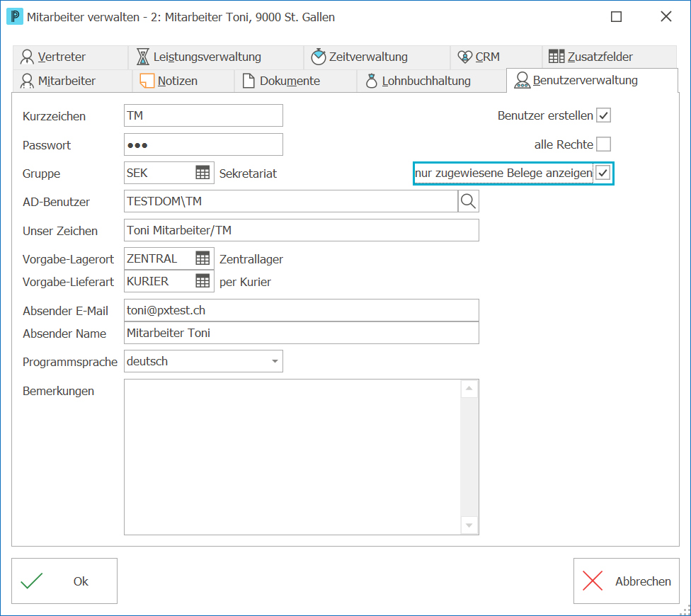Open the Zusatzfelder tab
The height and width of the screenshot is (616, 691).
point(609,57)
